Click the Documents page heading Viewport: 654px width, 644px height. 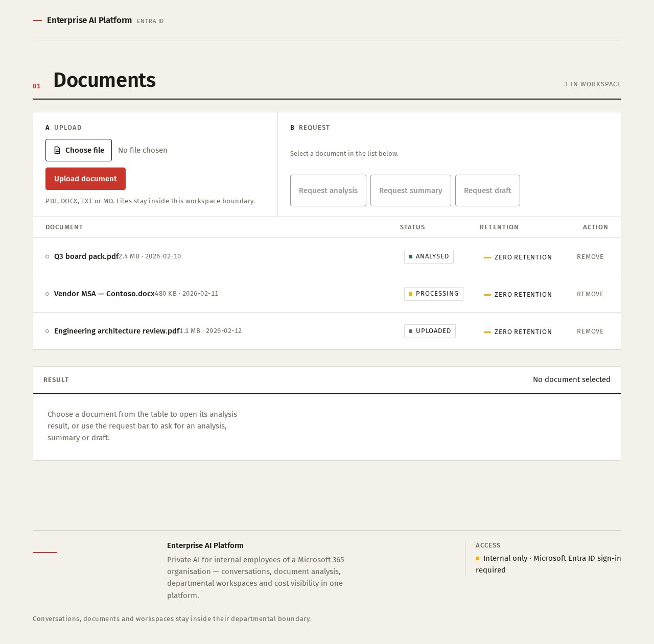coord(104,80)
